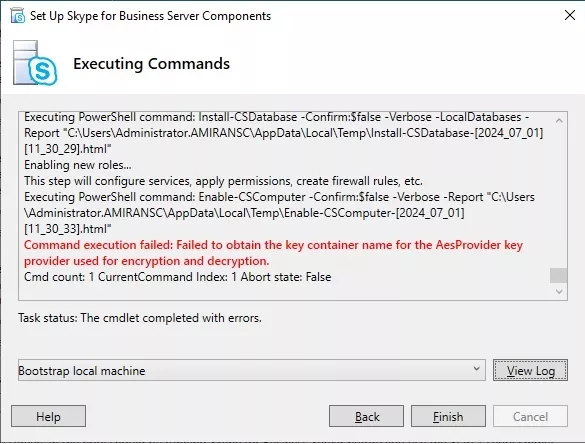Click the greyed-out Cancel button

point(530,416)
